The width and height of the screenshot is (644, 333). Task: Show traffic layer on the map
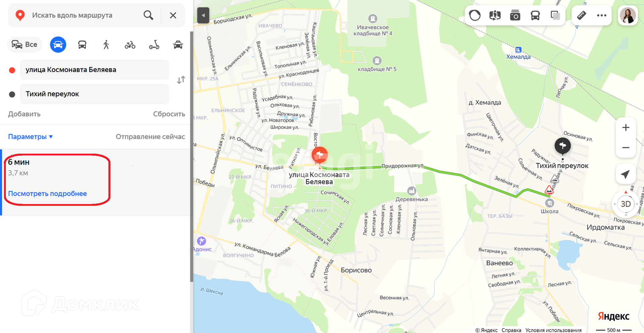point(475,15)
